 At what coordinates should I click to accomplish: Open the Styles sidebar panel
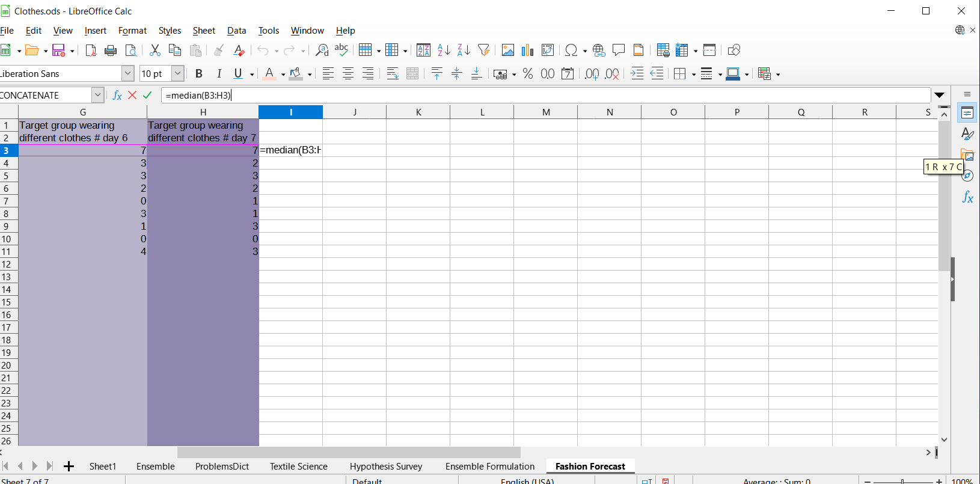coord(967,133)
